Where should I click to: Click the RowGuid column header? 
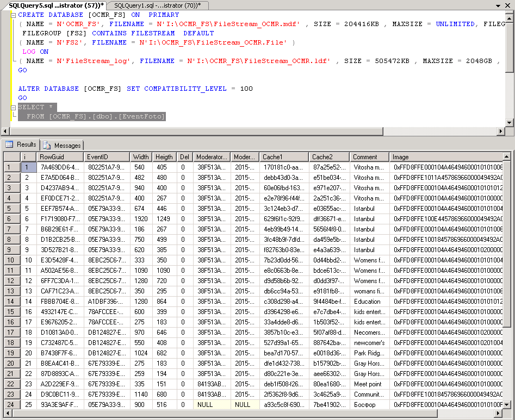click(x=60, y=157)
